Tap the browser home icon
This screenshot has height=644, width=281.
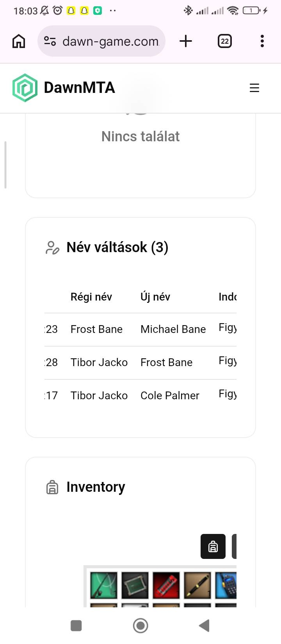tap(19, 41)
